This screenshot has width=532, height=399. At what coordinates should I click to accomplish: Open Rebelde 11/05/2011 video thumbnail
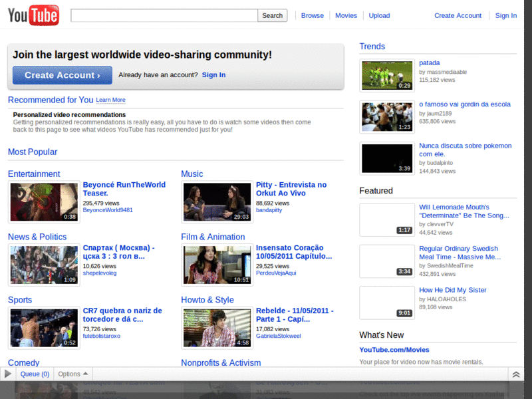click(x=217, y=328)
